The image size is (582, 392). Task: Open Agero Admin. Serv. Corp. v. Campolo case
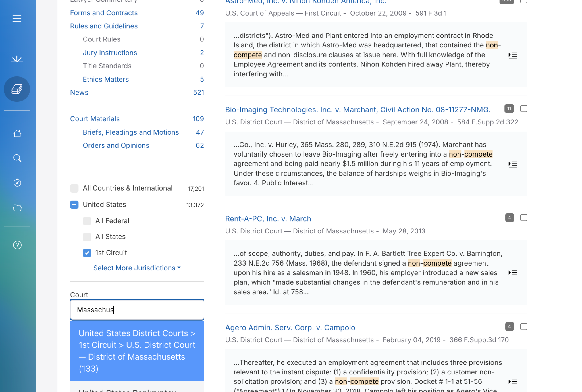point(290,327)
